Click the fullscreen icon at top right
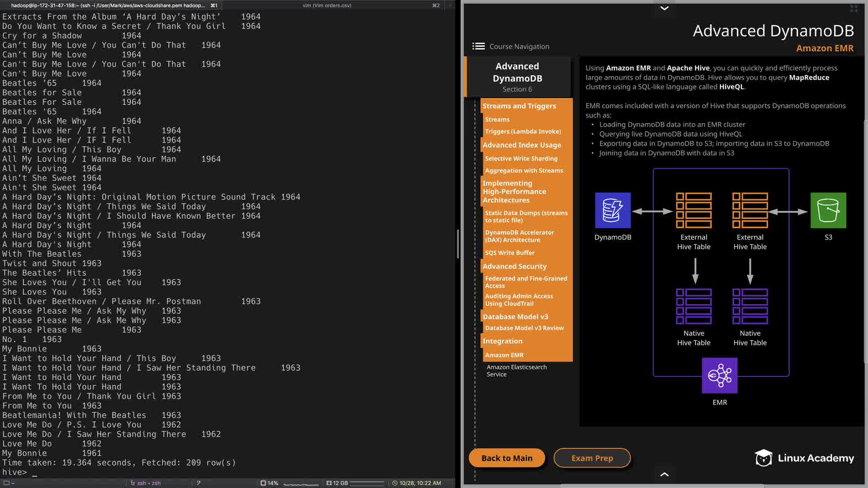This screenshot has width=868, height=488. tap(854, 9)
